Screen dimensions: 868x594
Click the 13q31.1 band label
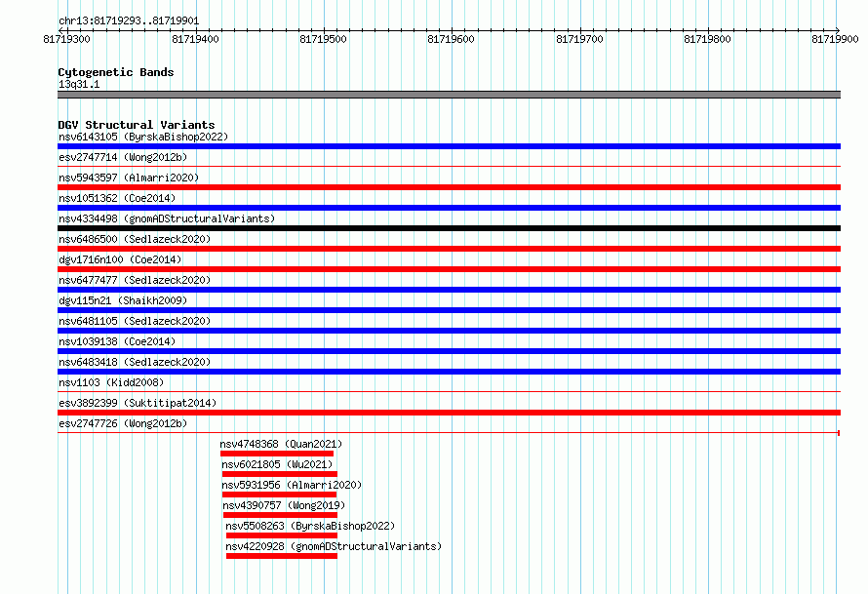pos(79,84)
